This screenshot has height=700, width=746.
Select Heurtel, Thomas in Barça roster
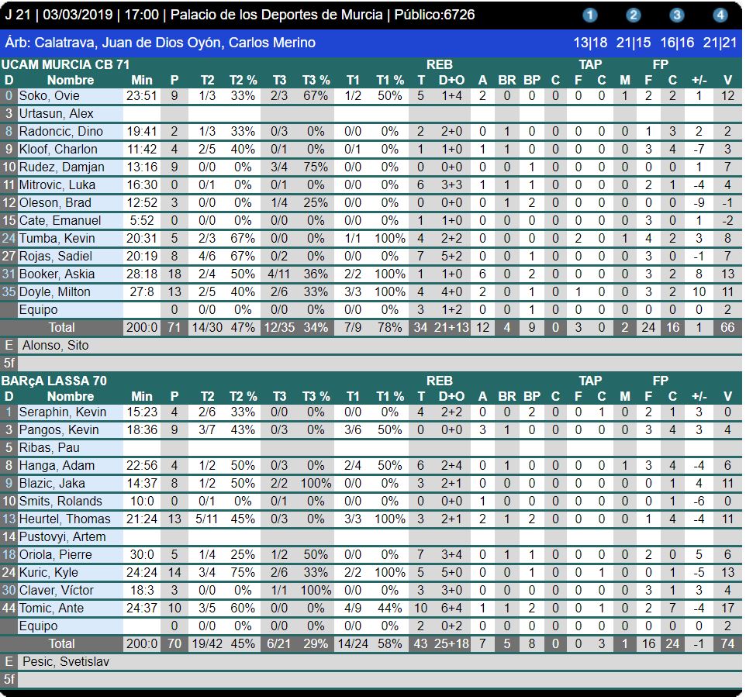[x=64, y=519]
